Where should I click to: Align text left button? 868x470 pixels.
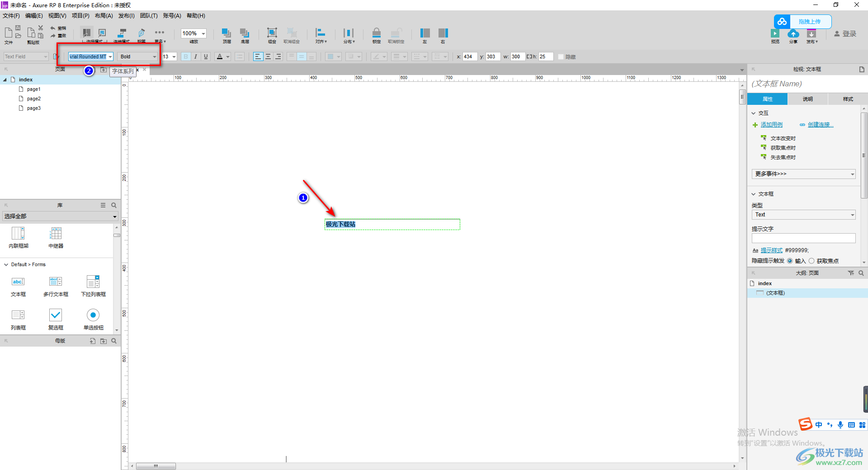click(258, 56)
